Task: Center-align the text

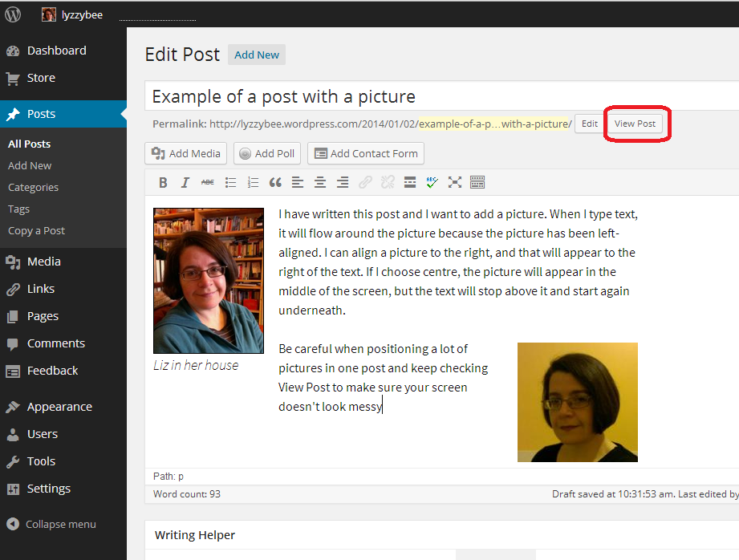Action: click(x=320, y=183)
